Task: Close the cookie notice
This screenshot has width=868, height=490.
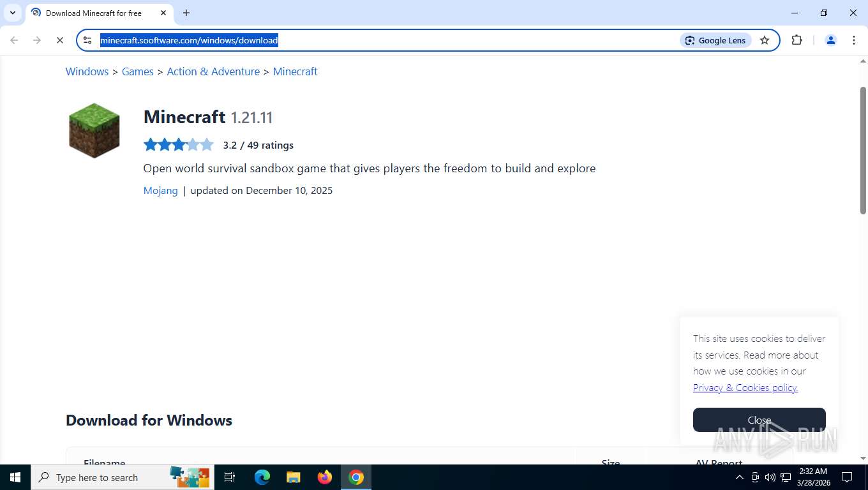Action: (x=759, y=420)
